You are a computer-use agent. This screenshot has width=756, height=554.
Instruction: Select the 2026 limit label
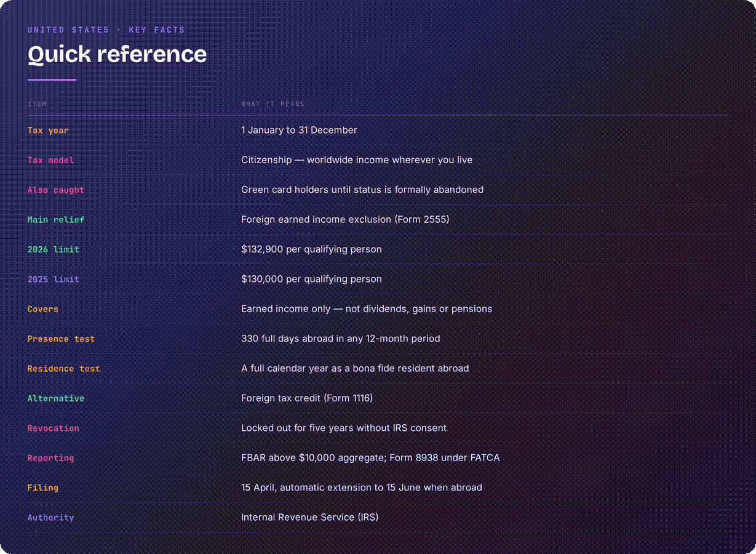(54, 249)
